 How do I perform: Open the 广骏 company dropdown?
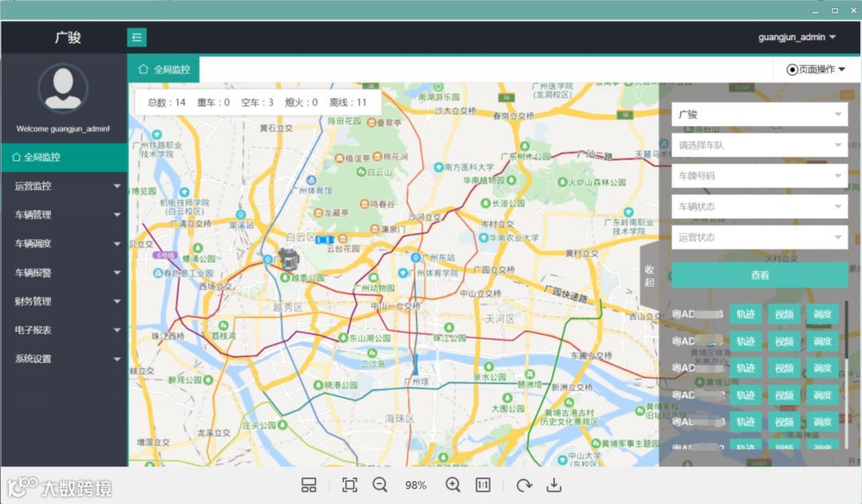[x=759, y=115]
